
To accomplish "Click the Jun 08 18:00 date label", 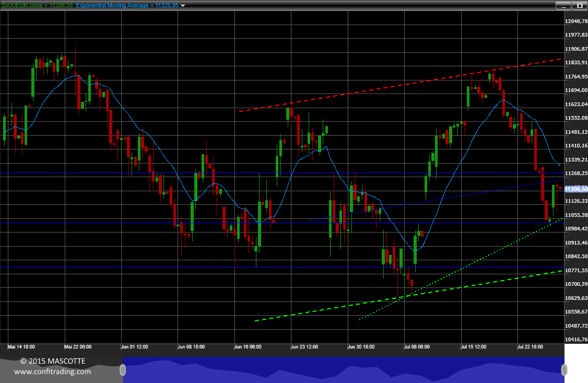I will (191, 347).
